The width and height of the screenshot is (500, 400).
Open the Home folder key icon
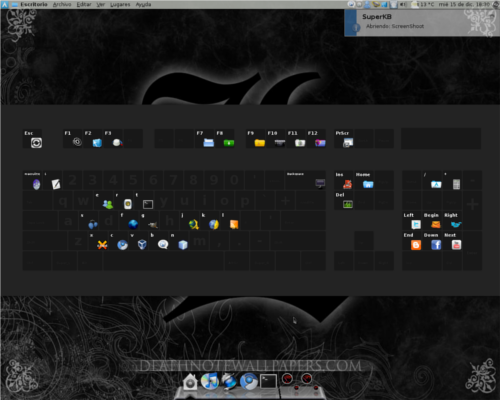[368, 184]
